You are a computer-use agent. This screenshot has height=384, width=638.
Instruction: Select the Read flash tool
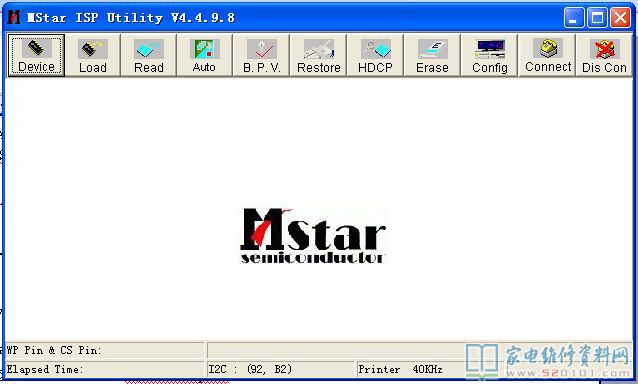coord(149,55)
